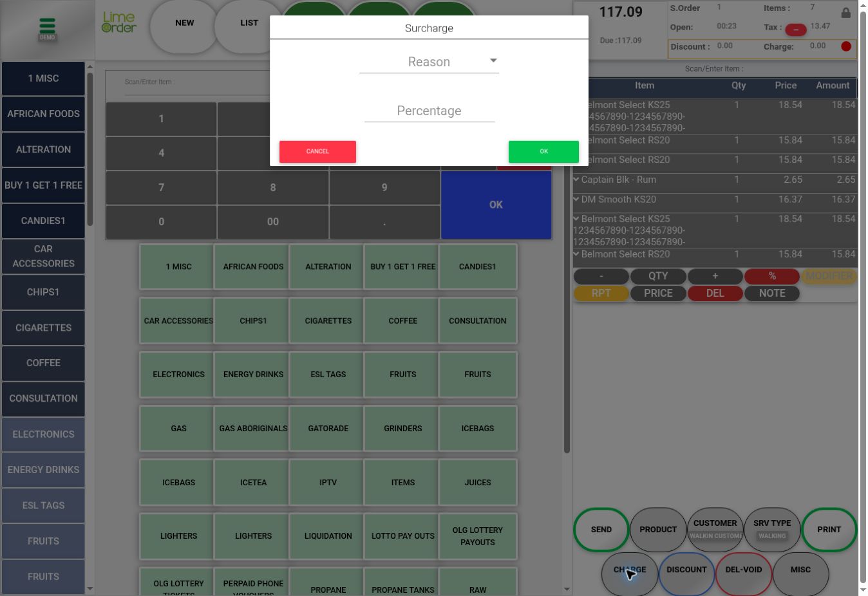Screen dimensions: 868x596
Task: Click the MISC round button
Action: [x=800, y=573]
